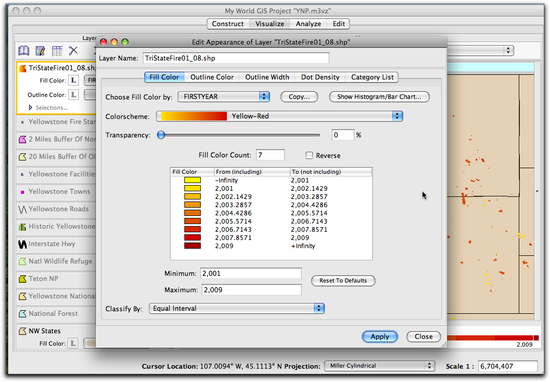
Task: Click Reset To Defaults button
Action: [x=343, y=281]
